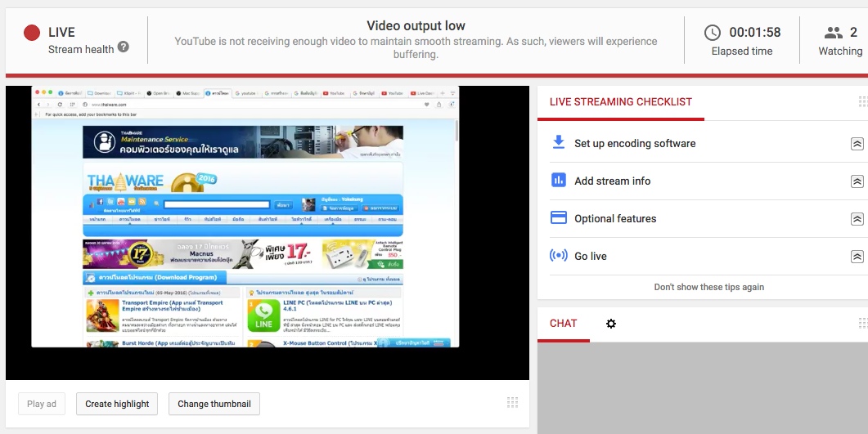Click the red LIVE indicator dot
Viewport: 868px width, 434px height.
pyautogui.click(x=32, y=33)
